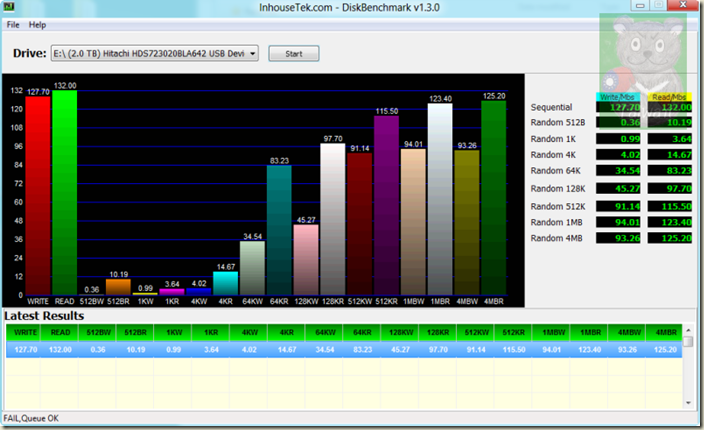Screen dimensions: 704x430
Task: Click the WRITE column header in Latest Results
Action: 26,332
